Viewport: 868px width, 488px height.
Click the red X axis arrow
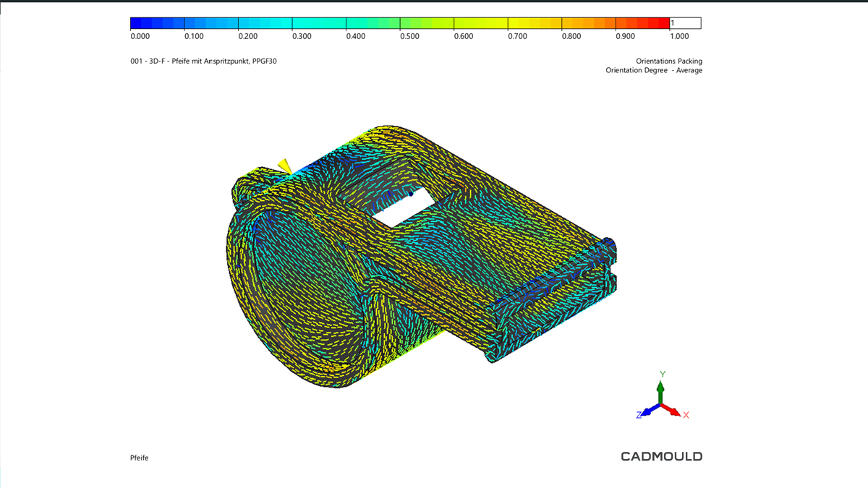click(x=673, y=411)
